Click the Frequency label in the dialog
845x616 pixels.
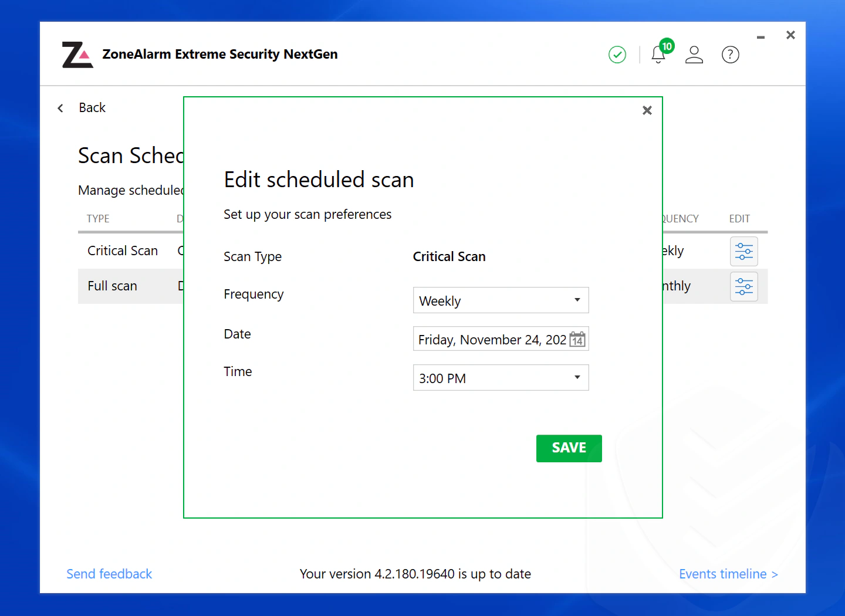(x=253, y=295)
